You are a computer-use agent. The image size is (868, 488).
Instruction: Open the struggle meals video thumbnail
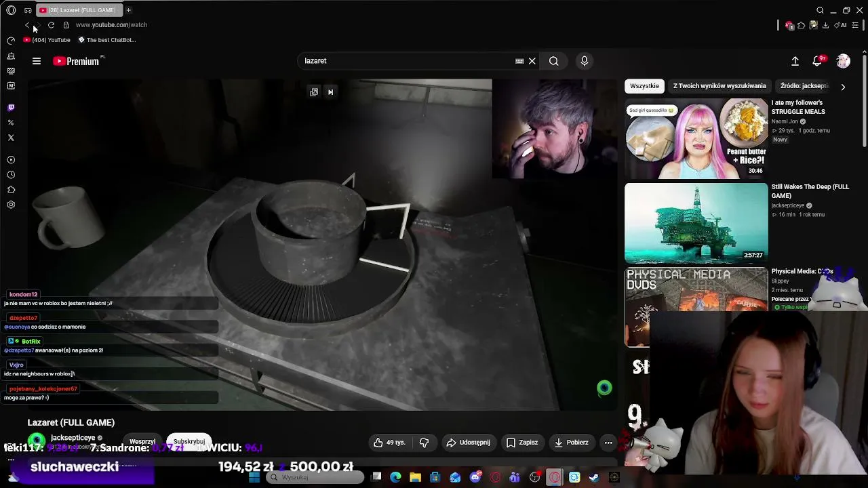[696, 138]
